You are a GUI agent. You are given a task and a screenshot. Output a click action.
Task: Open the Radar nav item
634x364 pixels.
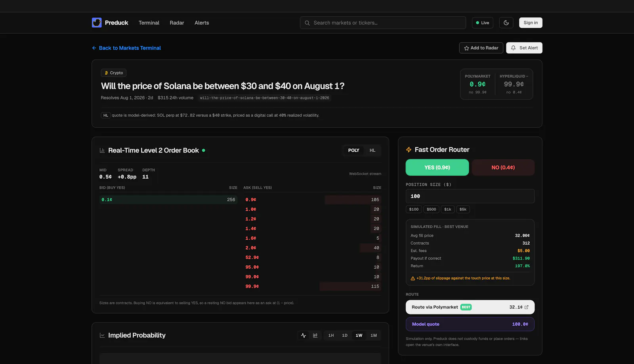[x=177, y=23]
